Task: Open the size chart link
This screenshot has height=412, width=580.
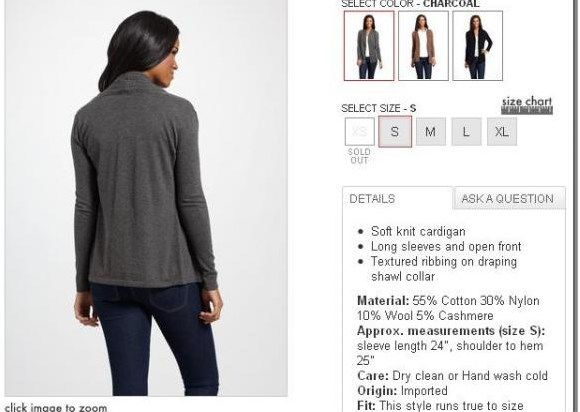Action: point(527,101)
